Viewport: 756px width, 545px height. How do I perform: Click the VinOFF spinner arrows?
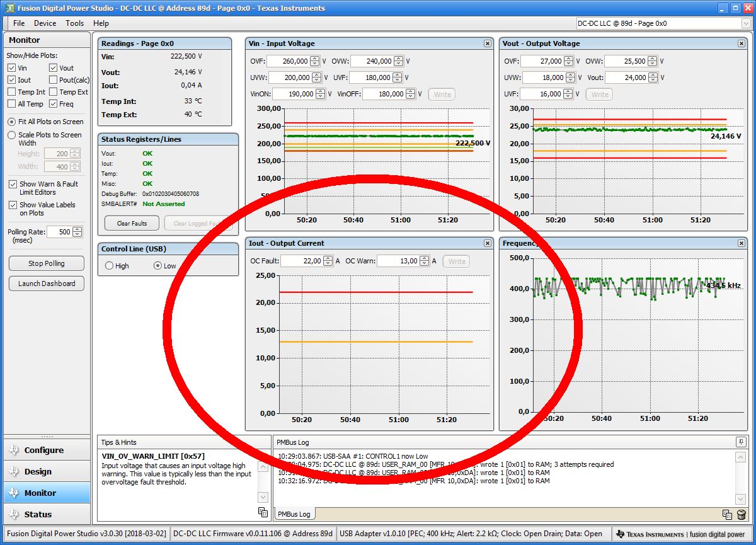pos(410,94)
